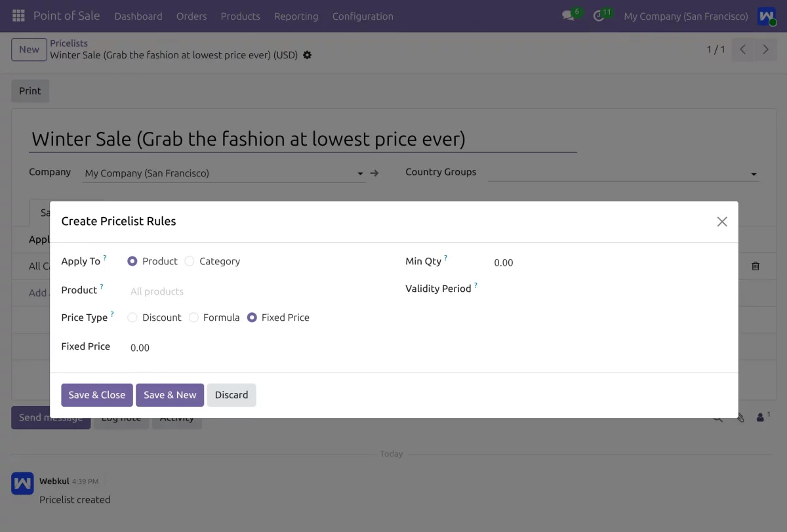The image size is (787, 532).
Task: Click the Validity Period date field
Action: tap(609, 289)
